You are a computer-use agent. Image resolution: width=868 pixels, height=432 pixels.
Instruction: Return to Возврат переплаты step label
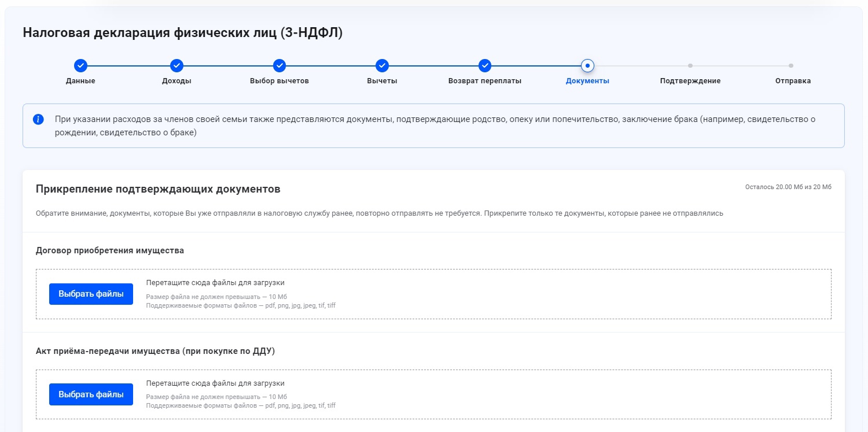pos(485,81)
